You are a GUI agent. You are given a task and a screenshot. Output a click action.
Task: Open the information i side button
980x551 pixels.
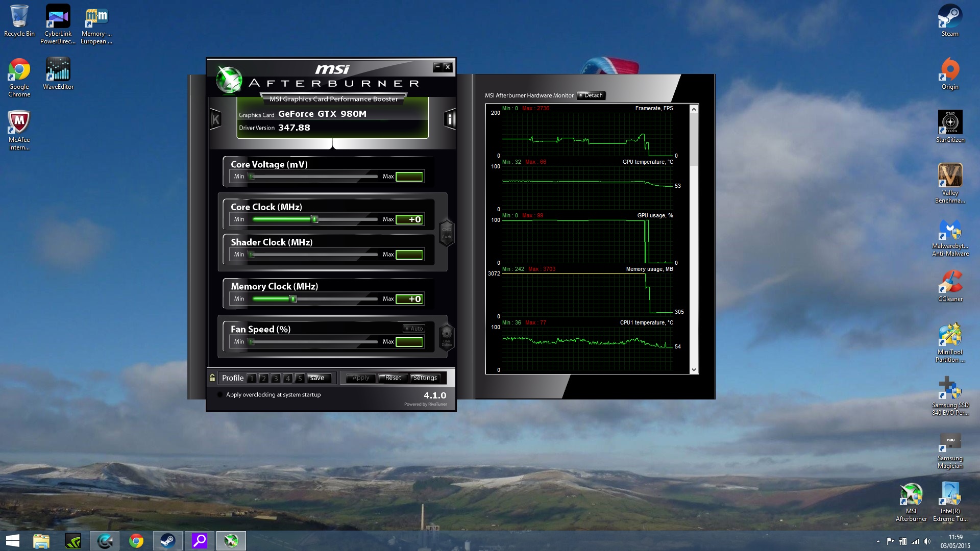tap(450, 119)
